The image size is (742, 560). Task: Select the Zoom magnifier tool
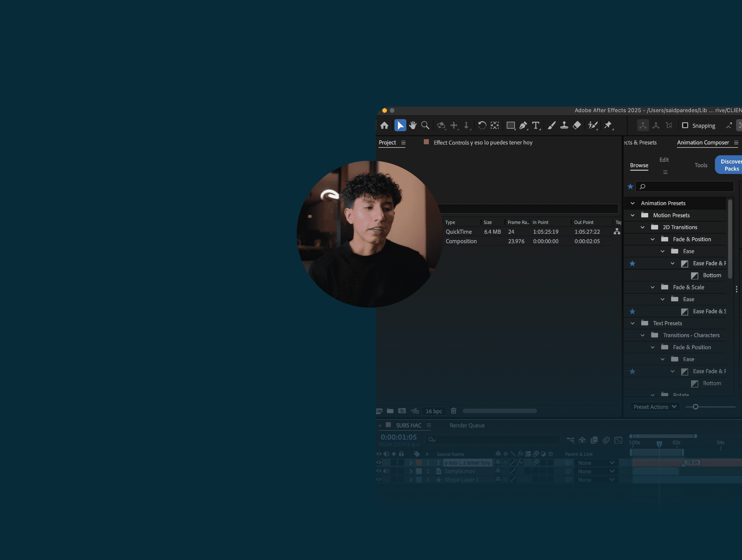coord(425,126)
